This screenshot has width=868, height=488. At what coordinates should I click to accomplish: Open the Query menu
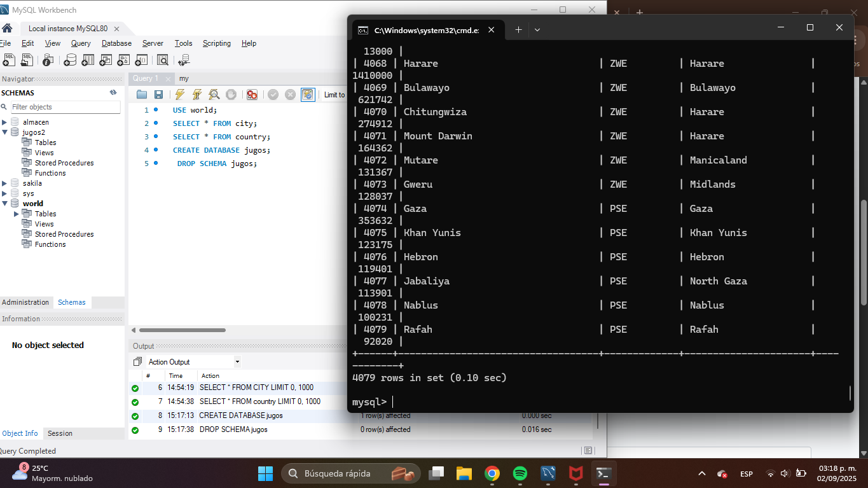point(81,43)
